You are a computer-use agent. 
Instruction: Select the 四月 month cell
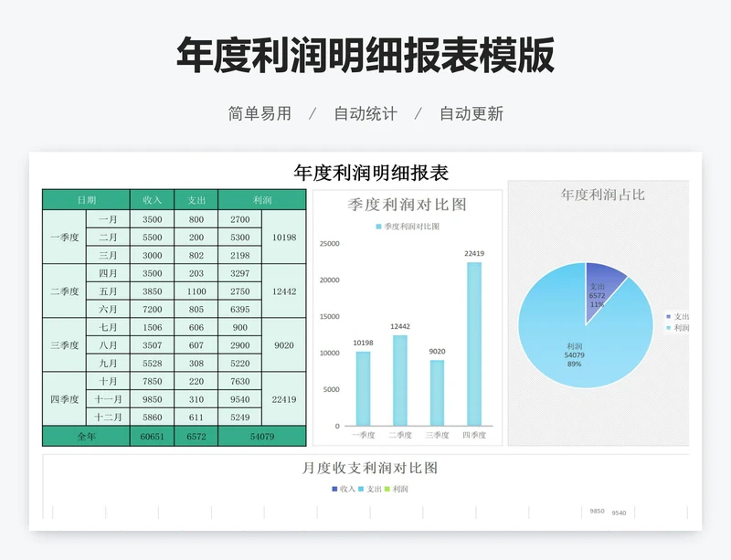pyautogui.click(x=108, y=273)
